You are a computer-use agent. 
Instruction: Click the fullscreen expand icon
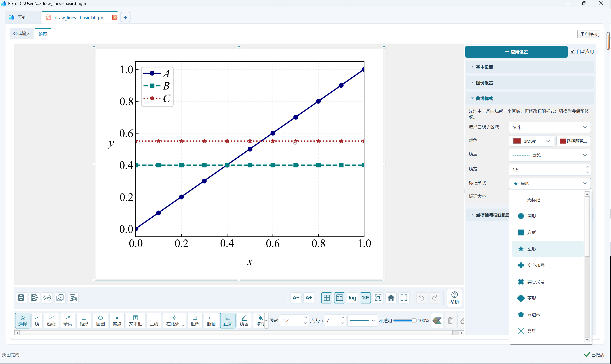pos(404,298)
